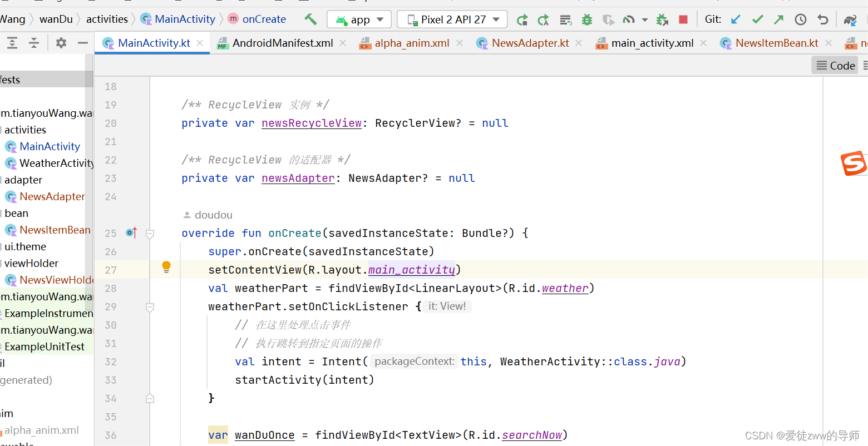Viewport: 868px width, 446px height.
Task: Select the bean package in tree
Action: tap(16, 213)
